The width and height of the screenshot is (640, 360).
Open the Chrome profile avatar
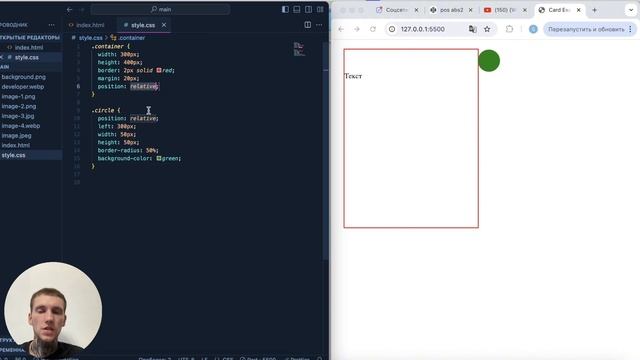pyautogui.click(x=533, y=29)
